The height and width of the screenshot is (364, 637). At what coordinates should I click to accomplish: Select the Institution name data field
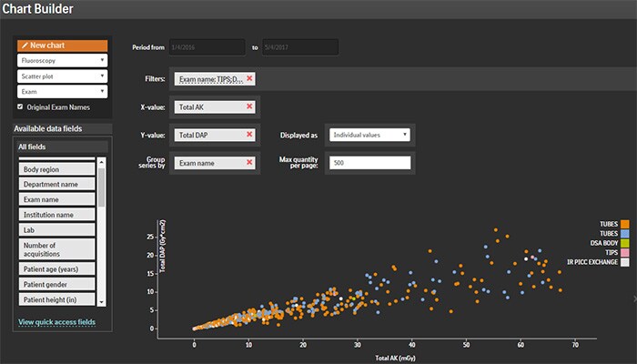56,215
